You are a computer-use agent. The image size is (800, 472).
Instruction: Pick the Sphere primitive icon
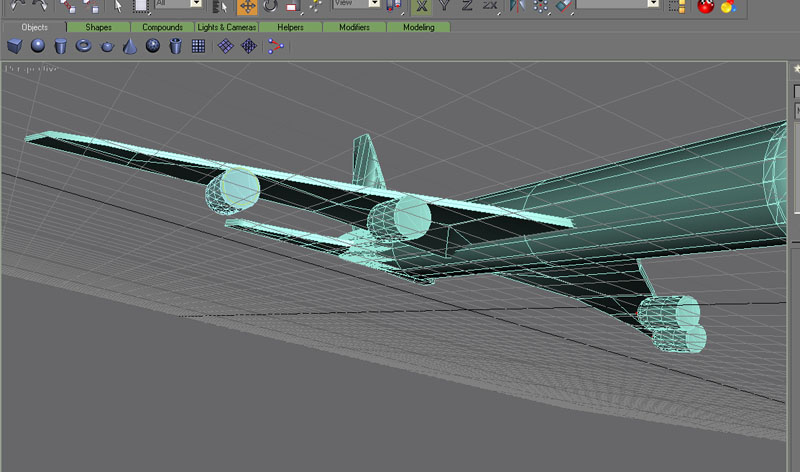(38, 46)
